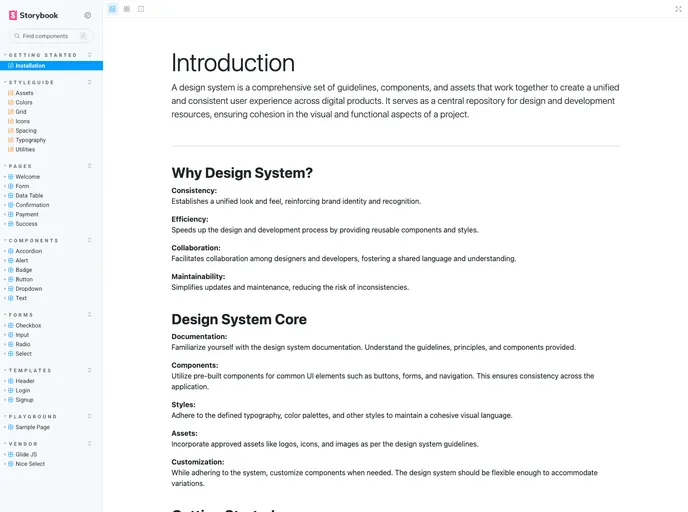Expand all items in Pages section
688x512 pixels.
point(90,166)
